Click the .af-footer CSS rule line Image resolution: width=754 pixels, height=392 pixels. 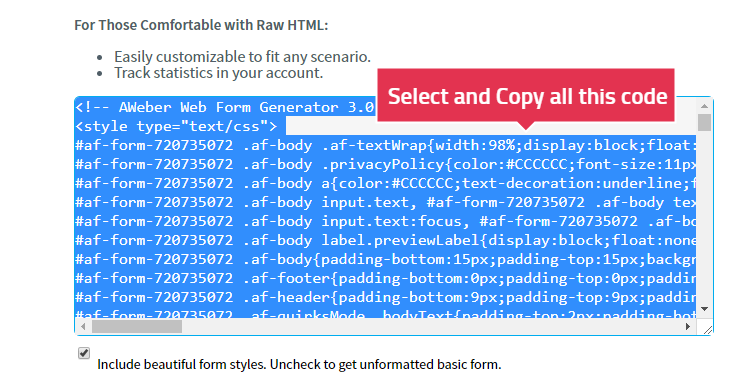coord(386,278)
